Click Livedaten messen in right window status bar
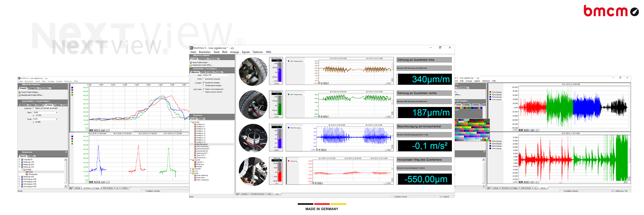The height and width of the screenshot is (215, 644). [x=571, y=191]
